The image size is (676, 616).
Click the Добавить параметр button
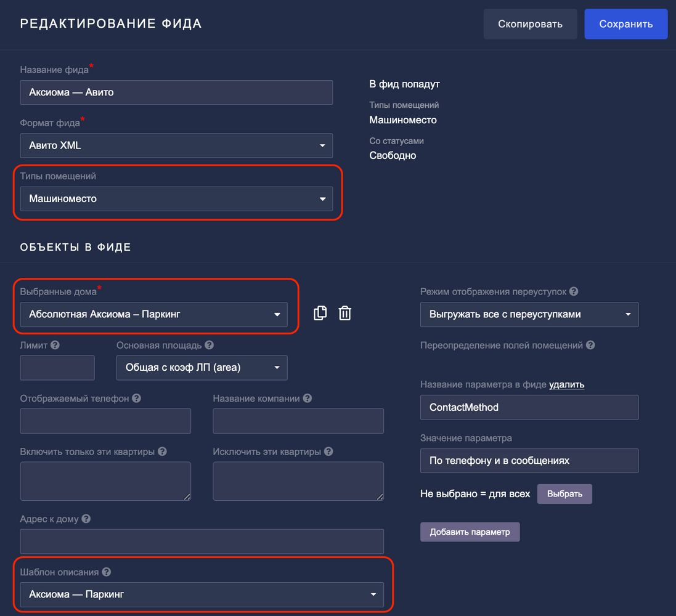point(470,532)
